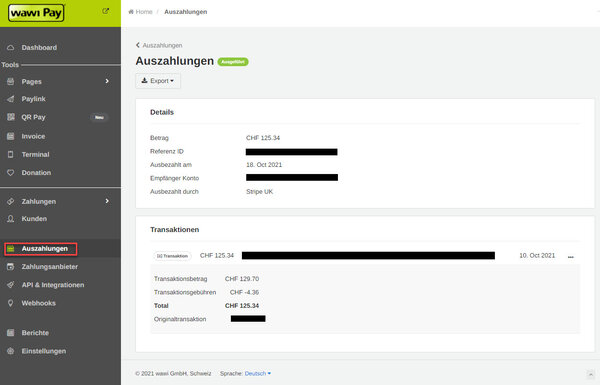Go to Home via breadcrumb link
Screen dimensions: 600x385
click(x=144, y=12)
